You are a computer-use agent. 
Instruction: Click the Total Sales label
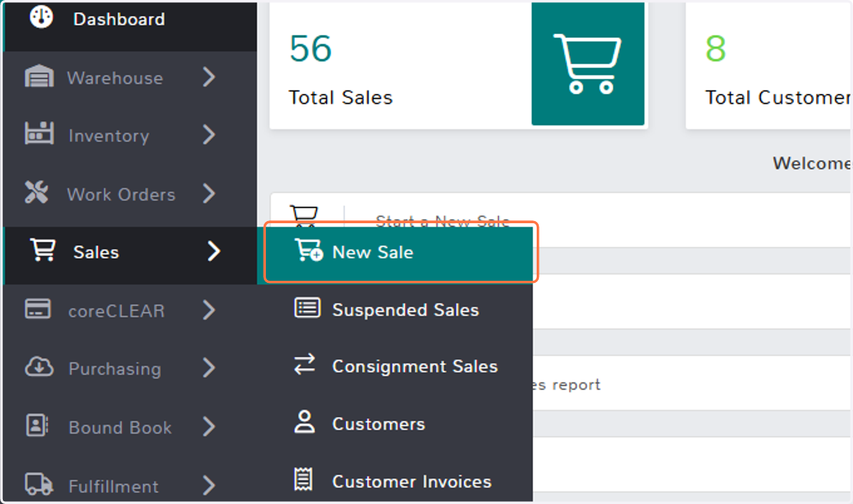pyautogui.click(x=340, y=97)
